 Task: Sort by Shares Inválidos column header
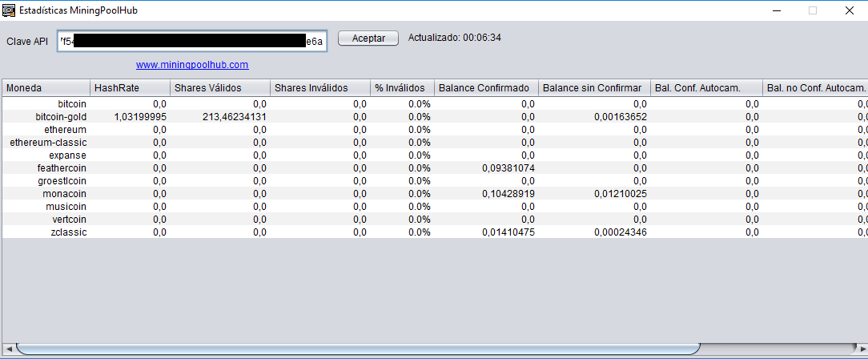320,88
